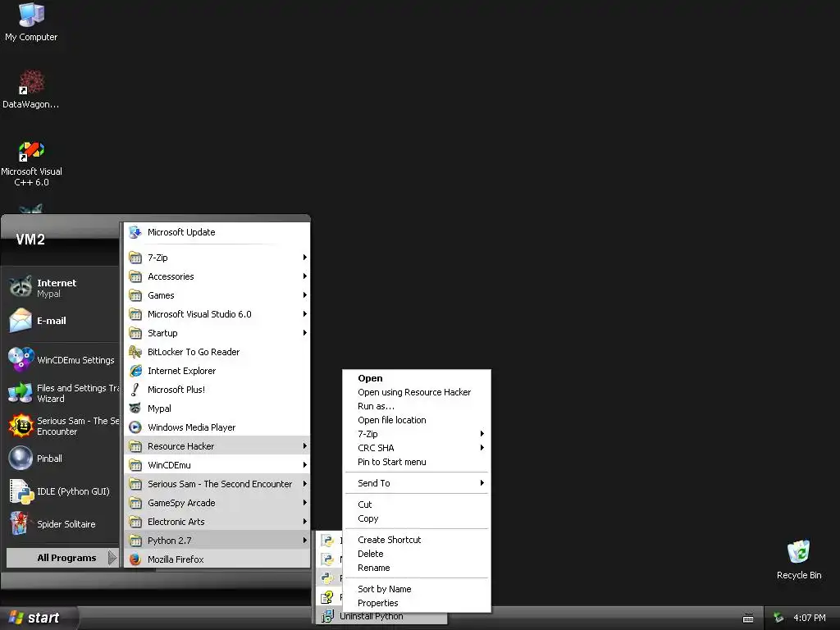This screenshot has width=840, height=630.
Task: Click the on-screen keyboard tray icon
Action: tap(748, 619)
